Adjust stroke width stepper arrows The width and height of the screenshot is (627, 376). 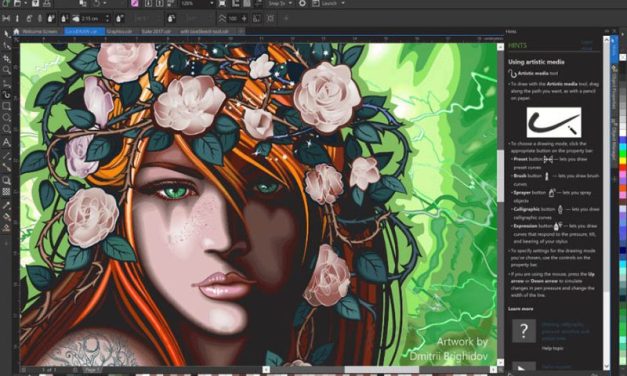[107, 18]
